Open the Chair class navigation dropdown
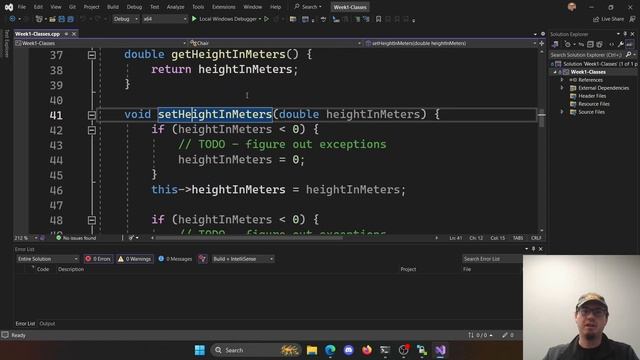Viewport: 640px width, 360px height. 275,43
